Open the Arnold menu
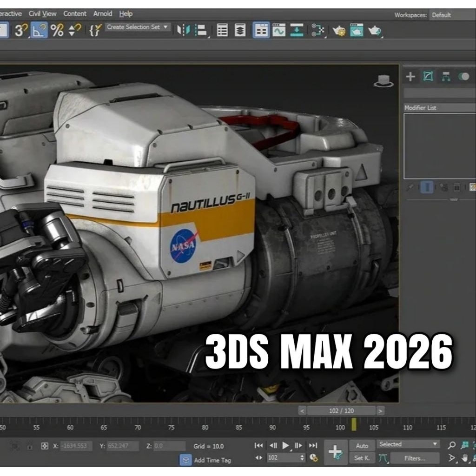 pos(103,13)
